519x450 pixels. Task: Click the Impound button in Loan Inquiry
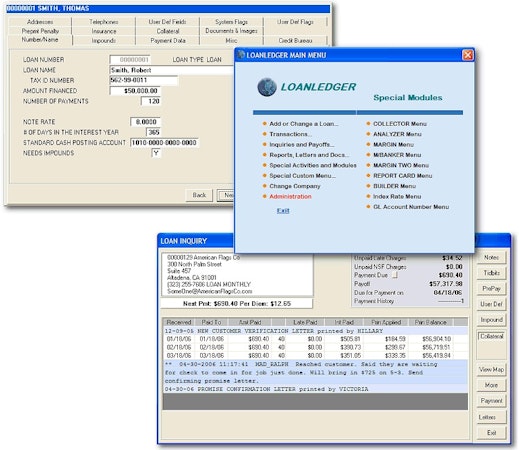click(491, 320)
